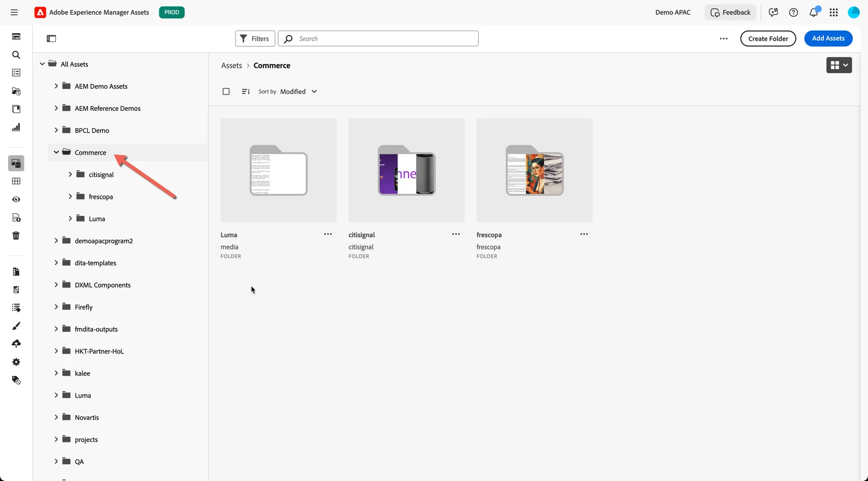Expand the Firefly tree folder
The width and height of the screenshot is (868, 481).
coord(56,307)
